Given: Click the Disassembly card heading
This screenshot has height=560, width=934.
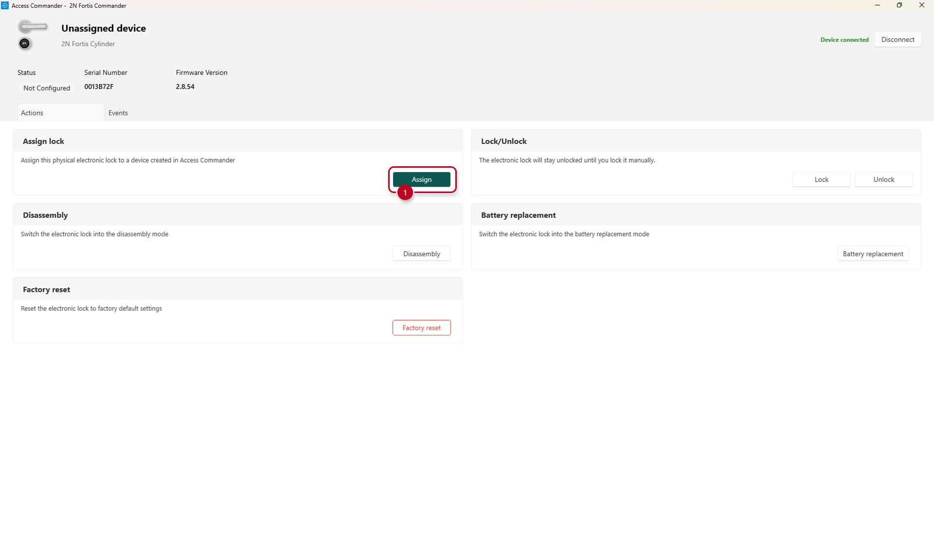Looking at the screenshot, I should coord(45,215).
